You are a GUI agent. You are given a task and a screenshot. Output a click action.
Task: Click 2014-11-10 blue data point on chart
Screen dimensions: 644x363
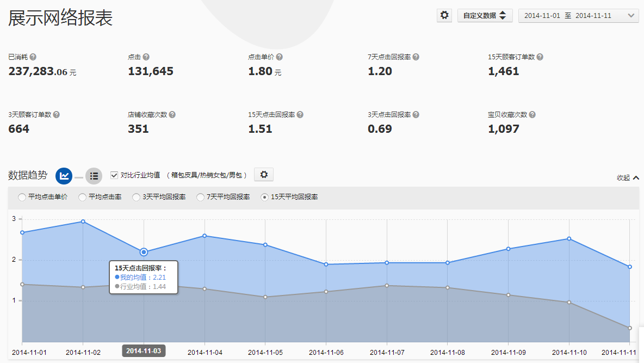pos(569,238)
